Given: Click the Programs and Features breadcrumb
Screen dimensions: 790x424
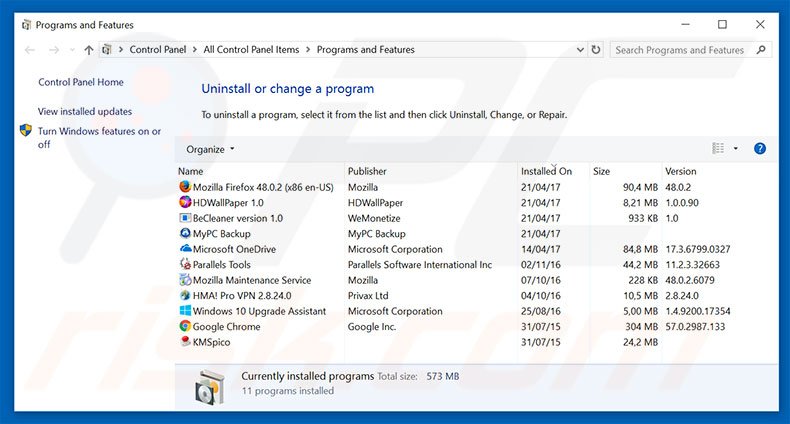Looking at the screenshot, I should (365, 49).
